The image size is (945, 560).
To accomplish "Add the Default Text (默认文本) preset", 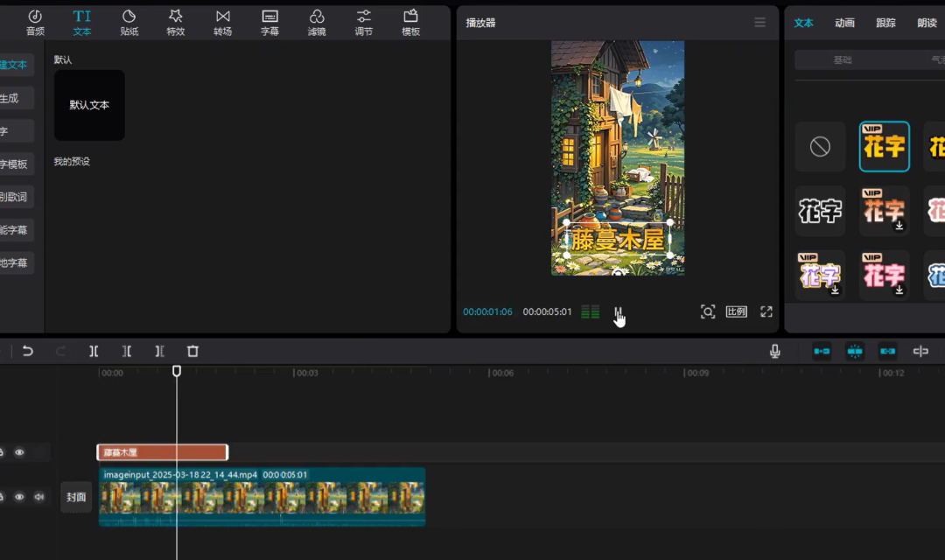I will pos(89,105).
